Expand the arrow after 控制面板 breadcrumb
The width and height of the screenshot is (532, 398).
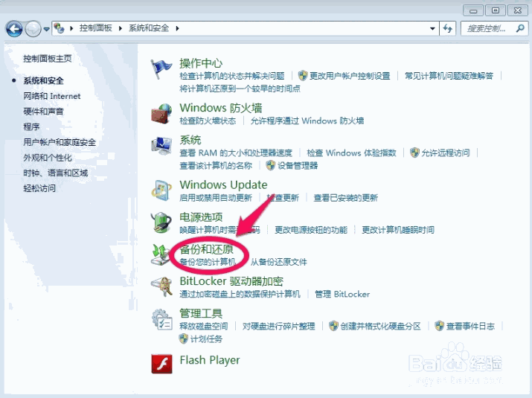[120, 28]
